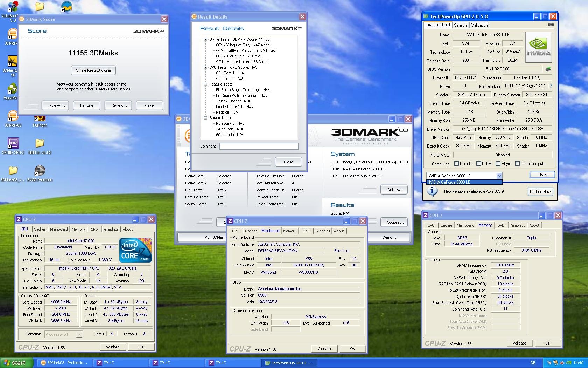Click OK in the Memory CPU-Z window

547,343
